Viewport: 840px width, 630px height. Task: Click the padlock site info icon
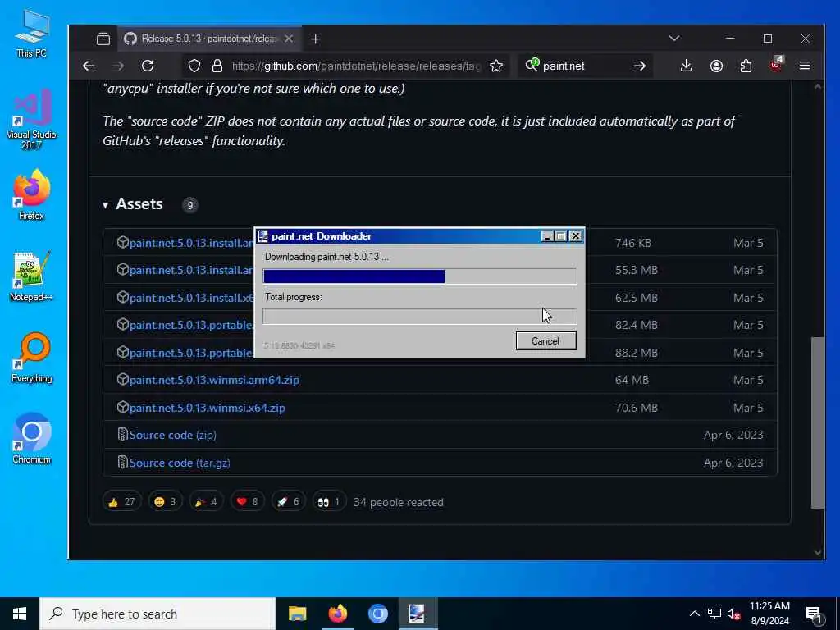(x=217, y=66)
